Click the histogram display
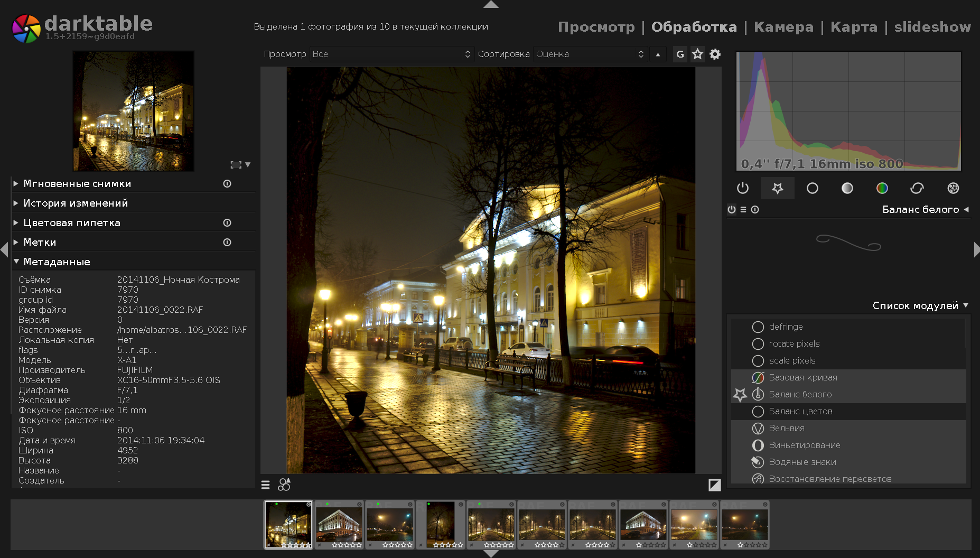The image size is (980, 558). pos(848,111)
